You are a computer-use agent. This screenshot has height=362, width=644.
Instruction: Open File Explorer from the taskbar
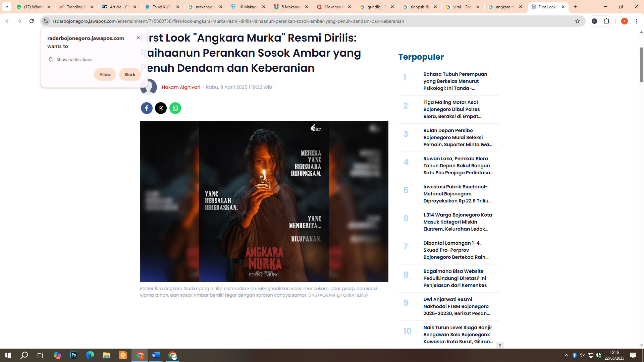pos(107,355)
